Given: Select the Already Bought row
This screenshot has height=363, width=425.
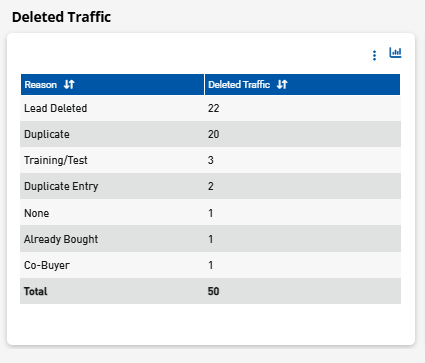Looking at the screenshot, I should 210,239.
